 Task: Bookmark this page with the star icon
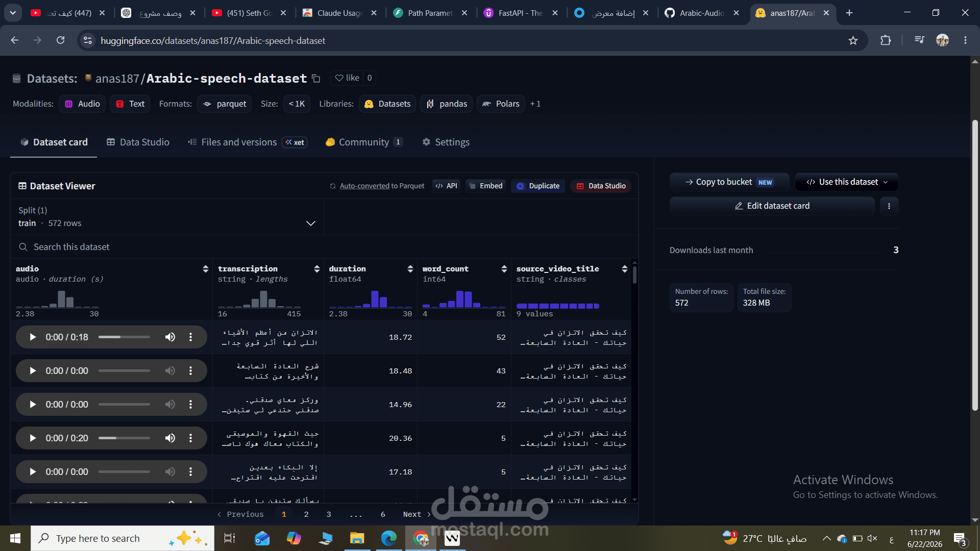(x=853, y=40)
